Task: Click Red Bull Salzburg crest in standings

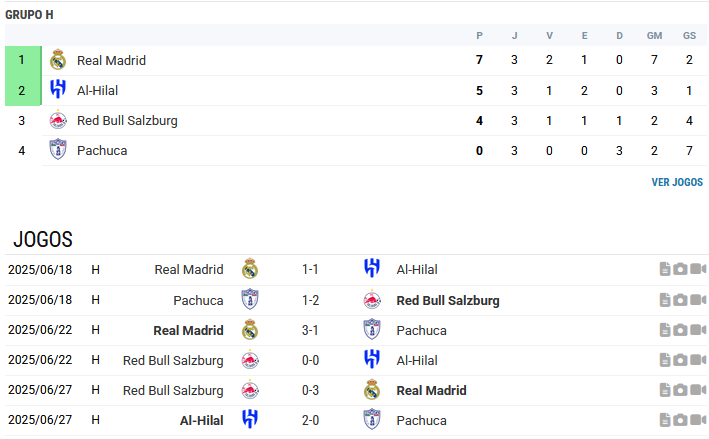Action: click(x=58, y=120)
